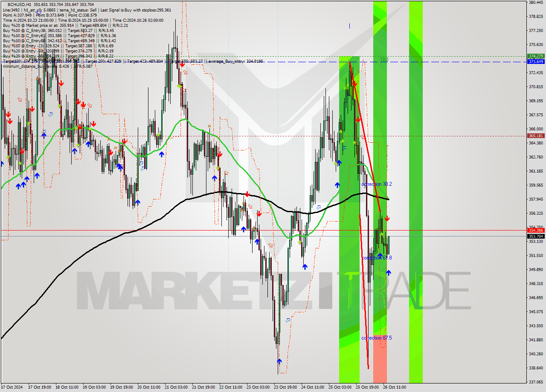
Task: Click the 375.630 price axis label
Action: pos(536,45)
